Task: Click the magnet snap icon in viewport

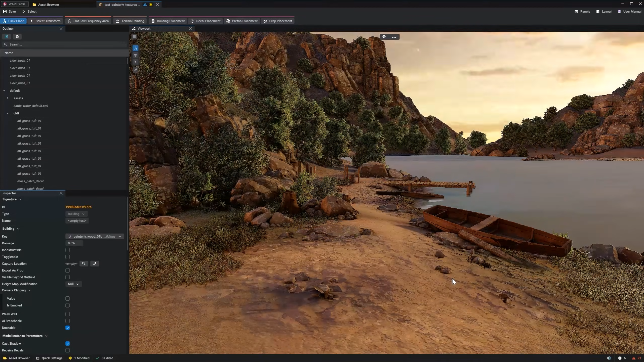Action: click(384, 37)
